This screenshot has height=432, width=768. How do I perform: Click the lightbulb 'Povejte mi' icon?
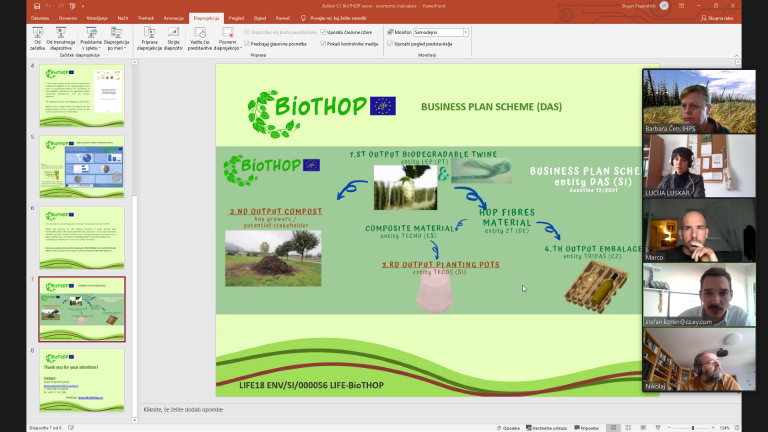click(x=303, y=18)
